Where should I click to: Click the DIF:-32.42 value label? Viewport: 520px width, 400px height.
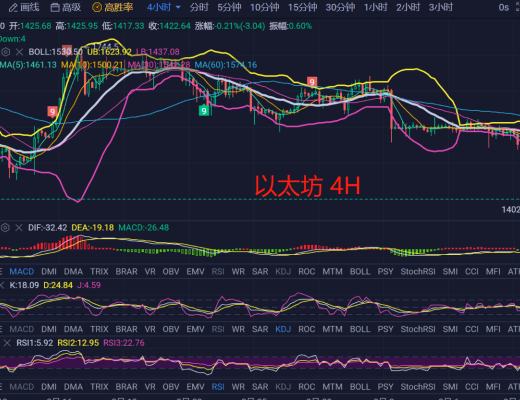(x=47, y=228)
